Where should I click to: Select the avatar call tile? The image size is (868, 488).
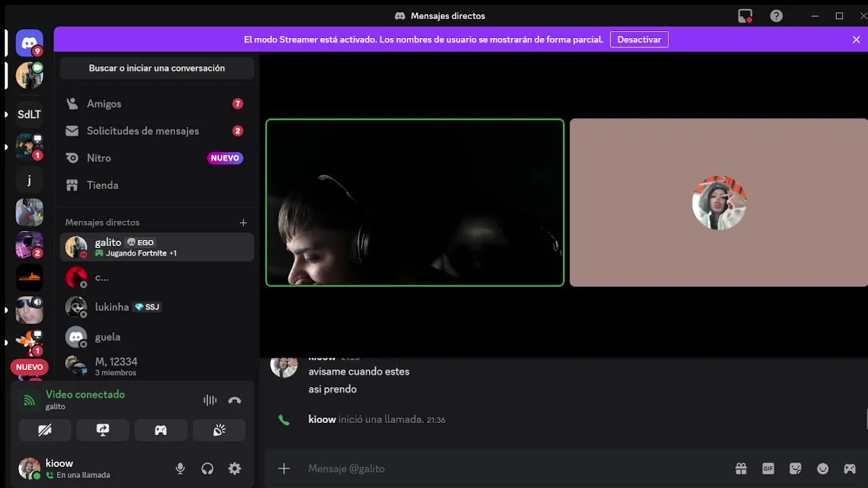[719, 203]
